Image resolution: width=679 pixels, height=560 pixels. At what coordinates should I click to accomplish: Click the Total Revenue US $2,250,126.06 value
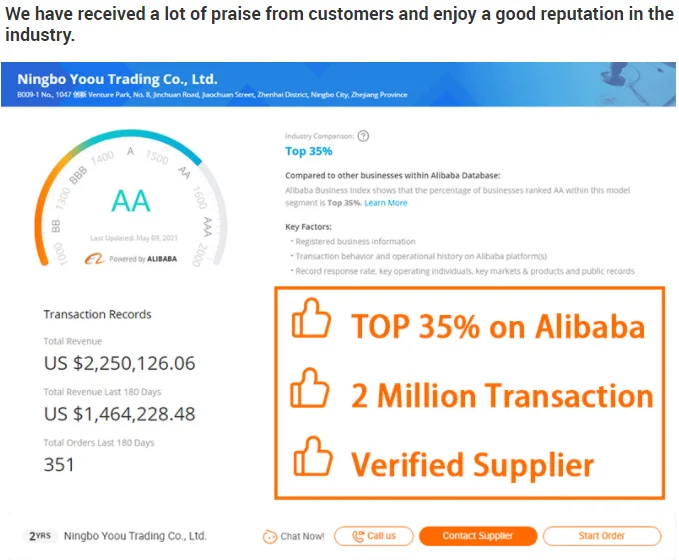click(119, 364)
